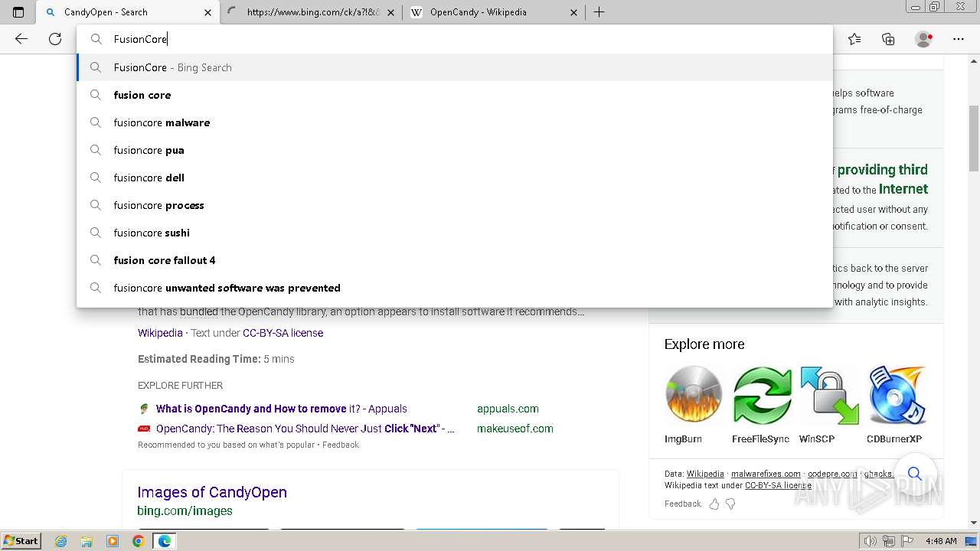This screenshot has height=551, width=980.
Task: Open 'What is OpenCandy and How to remove it?' link
Action: (281, 409)
